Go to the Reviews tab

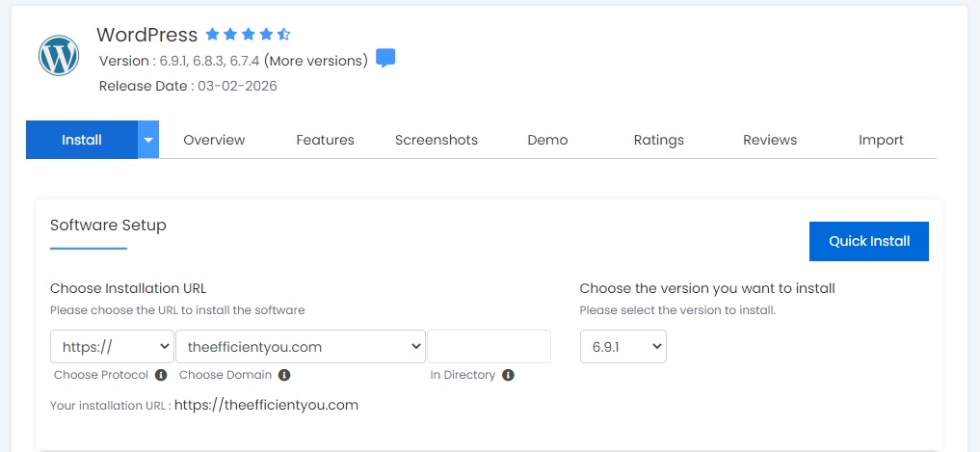click(770, 140)
